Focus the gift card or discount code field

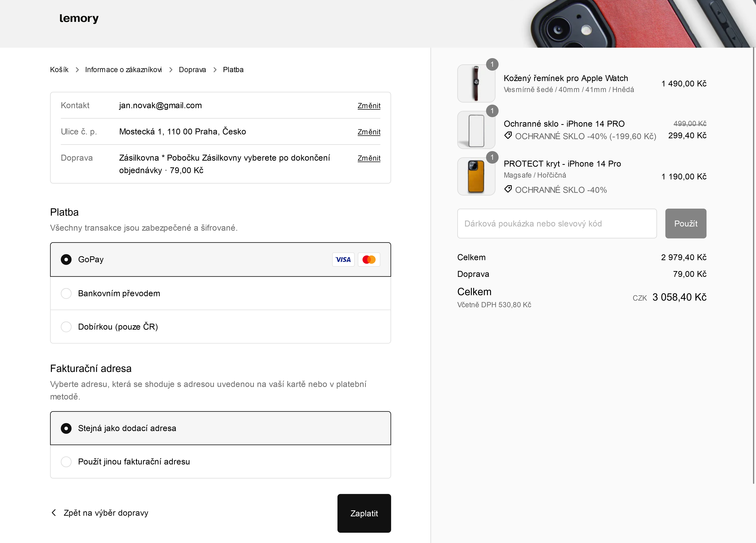coord(557,223)
